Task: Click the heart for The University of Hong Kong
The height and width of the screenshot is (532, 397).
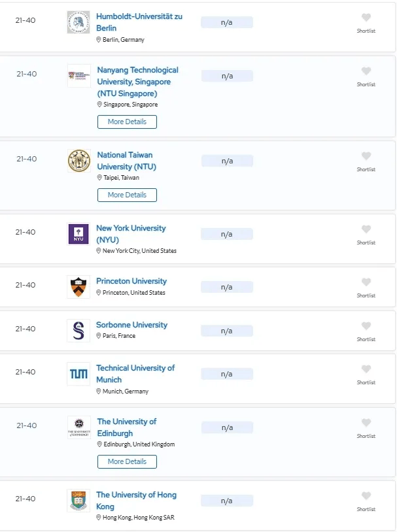Action: [x=366, y=495]
